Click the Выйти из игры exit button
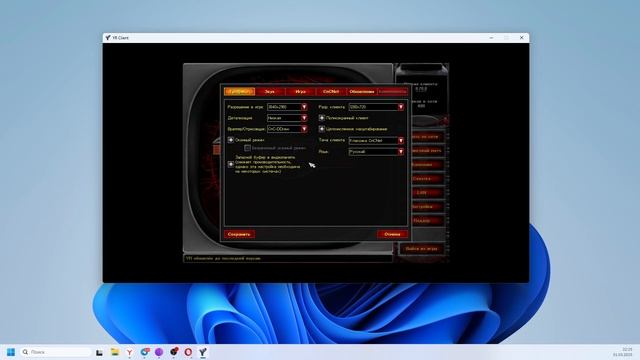The height and width of the screenshot is (360, 640). [422, 248]
